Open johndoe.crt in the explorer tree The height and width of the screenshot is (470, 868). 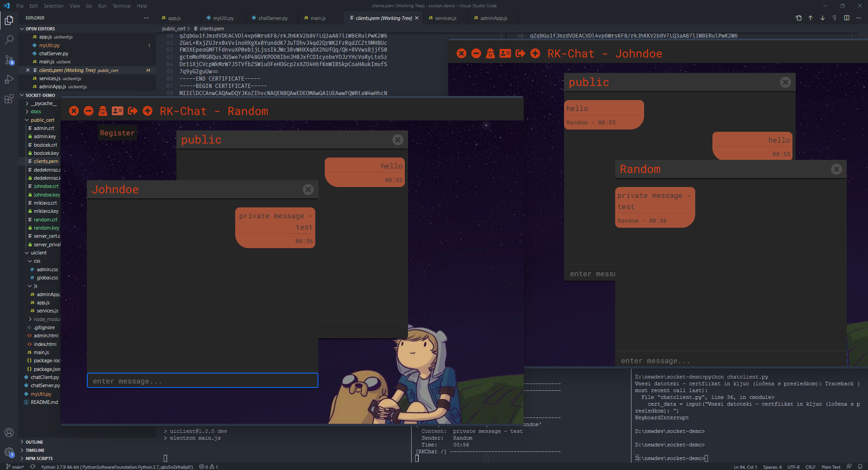click(46, 186)
